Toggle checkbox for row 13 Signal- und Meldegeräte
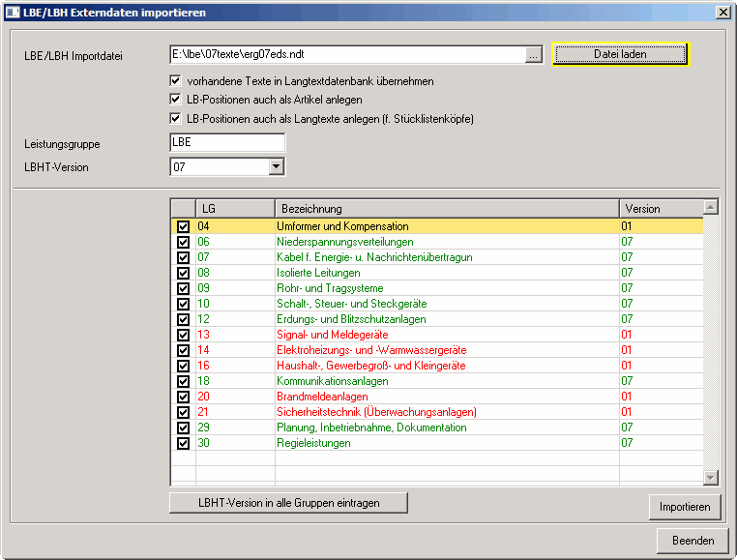The width and height of the screenshot is (737, 560). (184, 335)
